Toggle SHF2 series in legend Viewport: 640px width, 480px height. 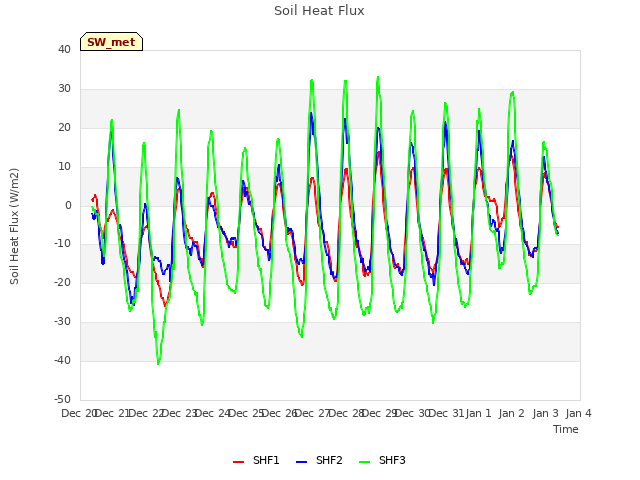point(319,460)
